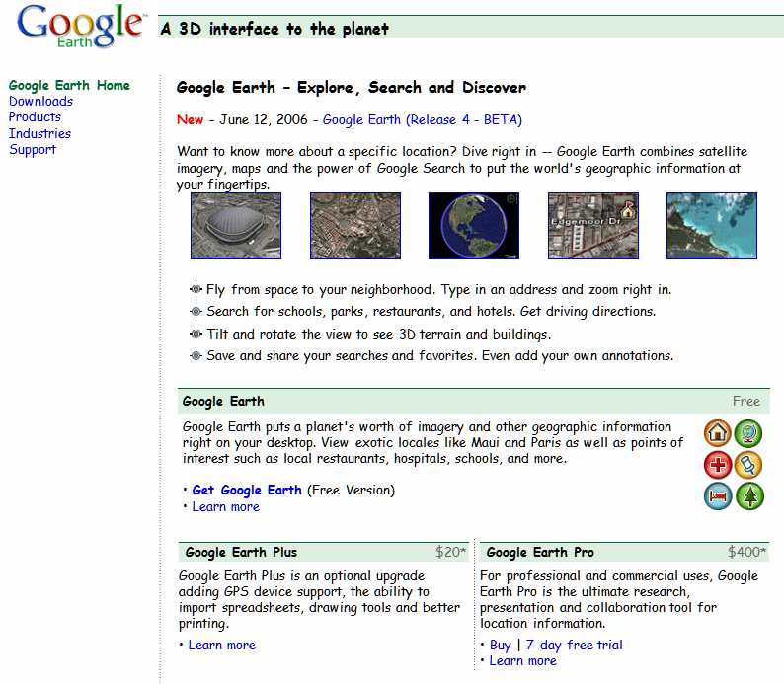Start the 7-day free trial link
This screenshot has height=684, width=784.
[574, 646]
